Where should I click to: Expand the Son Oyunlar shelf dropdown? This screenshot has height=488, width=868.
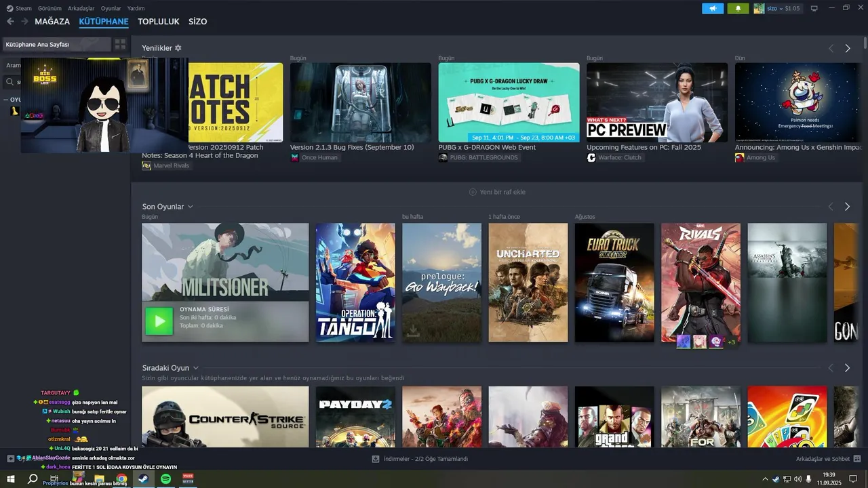click(x=191, y=207)
